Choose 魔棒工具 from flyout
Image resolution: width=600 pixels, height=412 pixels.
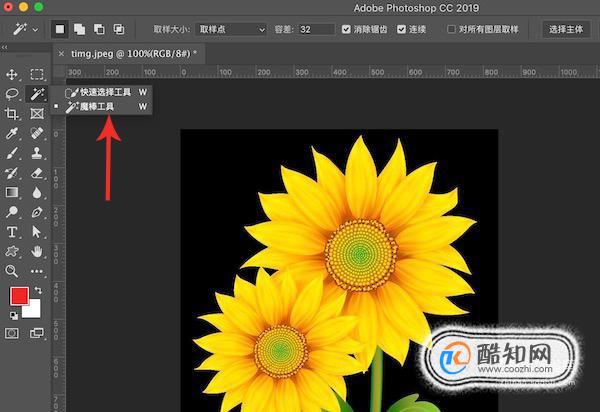click(x=103, y=107)
